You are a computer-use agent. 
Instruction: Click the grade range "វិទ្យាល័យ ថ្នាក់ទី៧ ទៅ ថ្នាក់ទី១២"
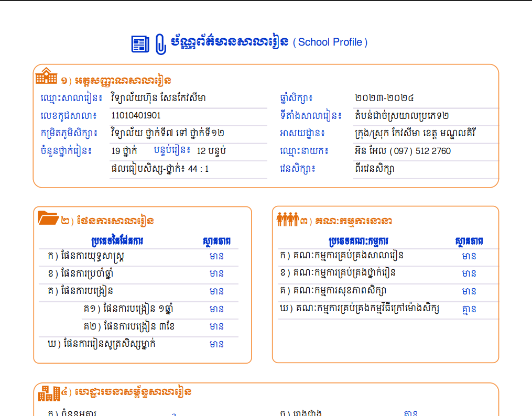click(168, 133)
